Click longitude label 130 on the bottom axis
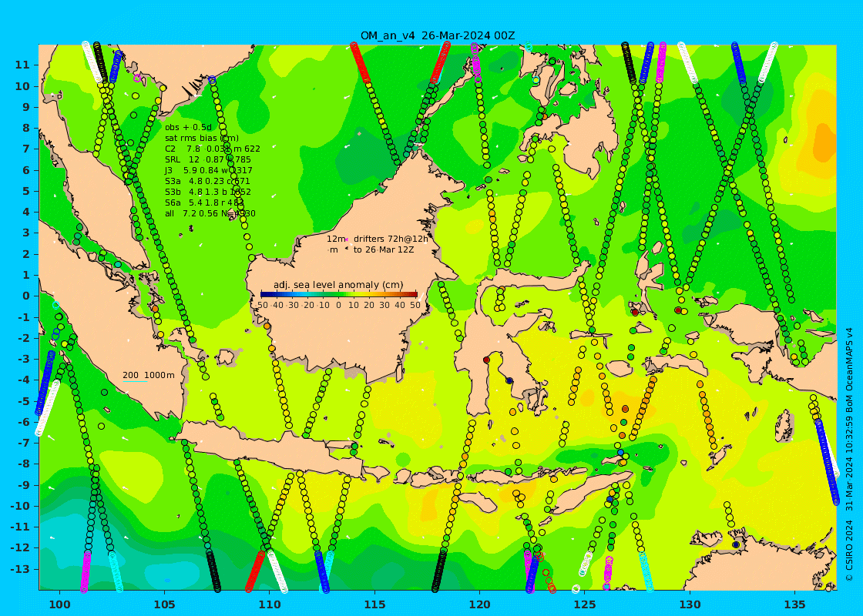 (x=690, y=604)
